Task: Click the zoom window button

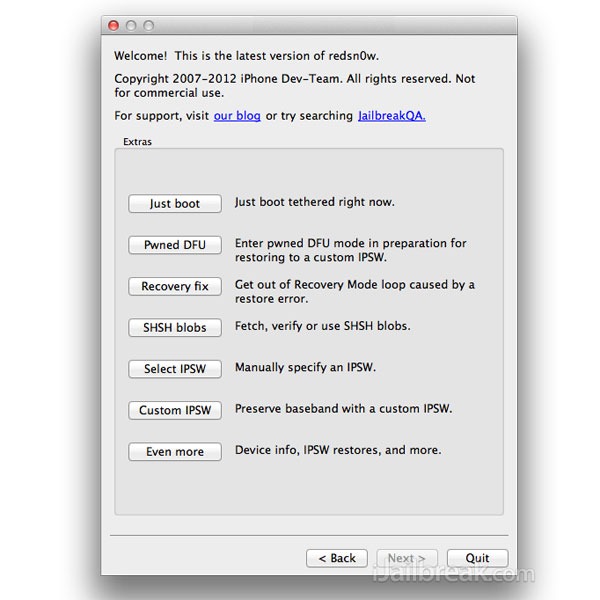Action: [x=148, y=25]
